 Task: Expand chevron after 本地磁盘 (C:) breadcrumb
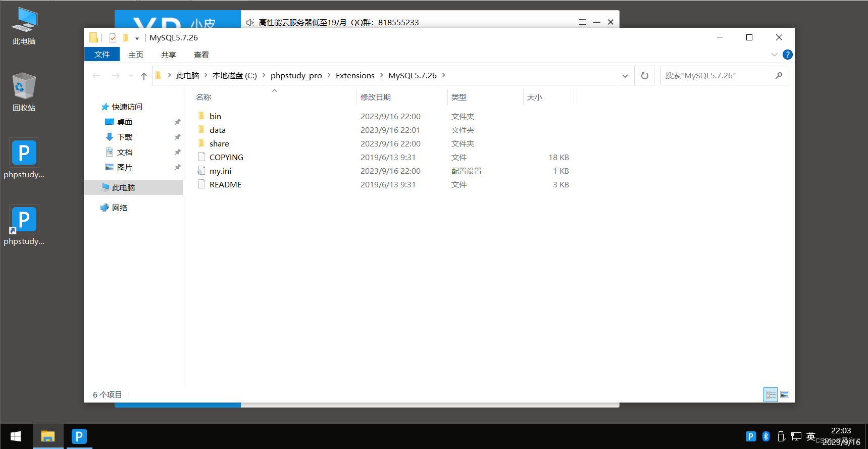[x=264, y=75]
